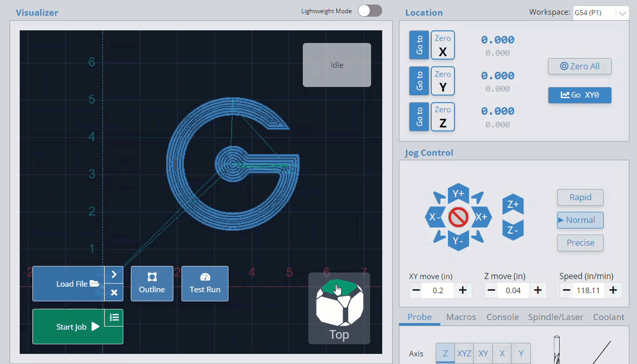
Task: Click Go to Z axis button
Action: [x=419, y=117]
